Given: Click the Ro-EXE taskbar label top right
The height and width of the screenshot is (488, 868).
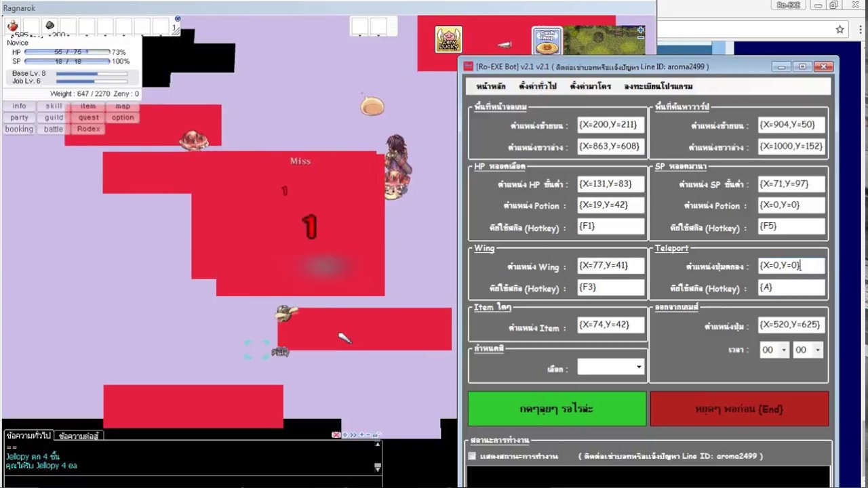Looking at the screenshot, I should coord(789,5).
